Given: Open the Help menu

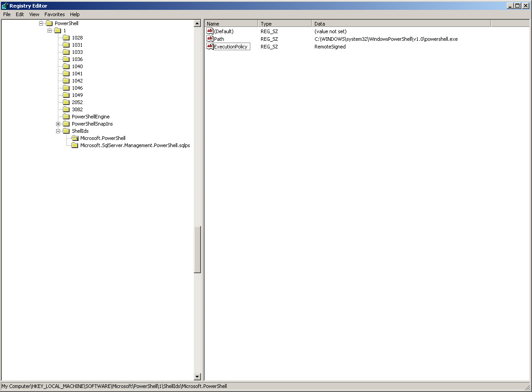Looking at the screenshot, I should pyautogui.click(x=74, y=14).
